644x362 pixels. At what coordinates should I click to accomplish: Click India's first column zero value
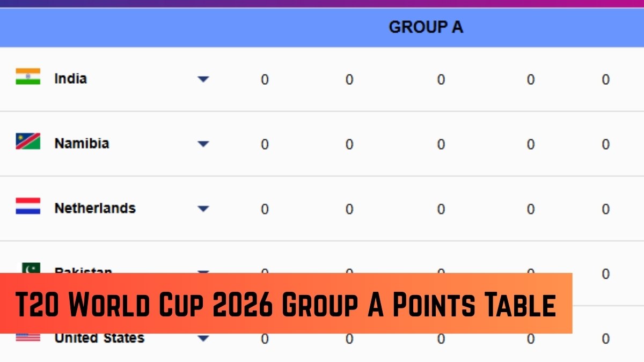[x=265, y=80]
